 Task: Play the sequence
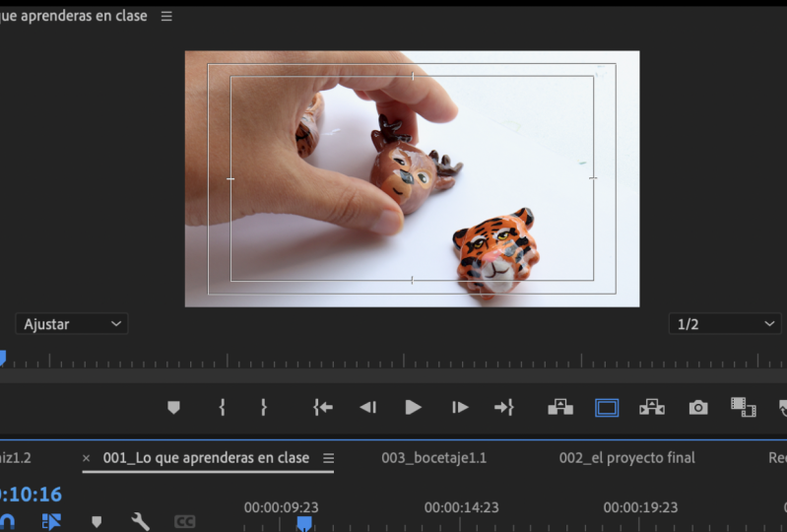click(413, 407)
